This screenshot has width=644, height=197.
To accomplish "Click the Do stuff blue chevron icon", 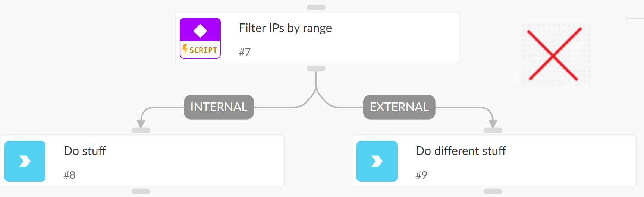I will point(25,161).
